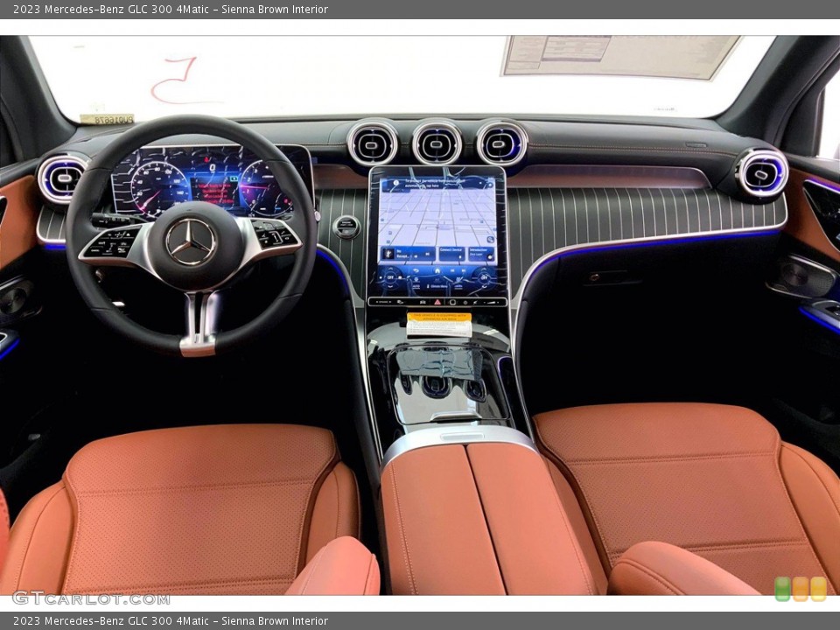The height and width of the screenshot is (630, 840).
Task: Click the passenger-side round air vent
Action: point(761,173)
